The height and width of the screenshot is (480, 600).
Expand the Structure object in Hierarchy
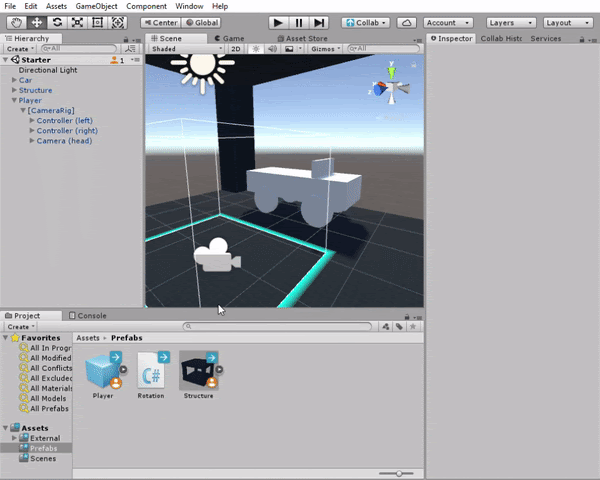14,90
